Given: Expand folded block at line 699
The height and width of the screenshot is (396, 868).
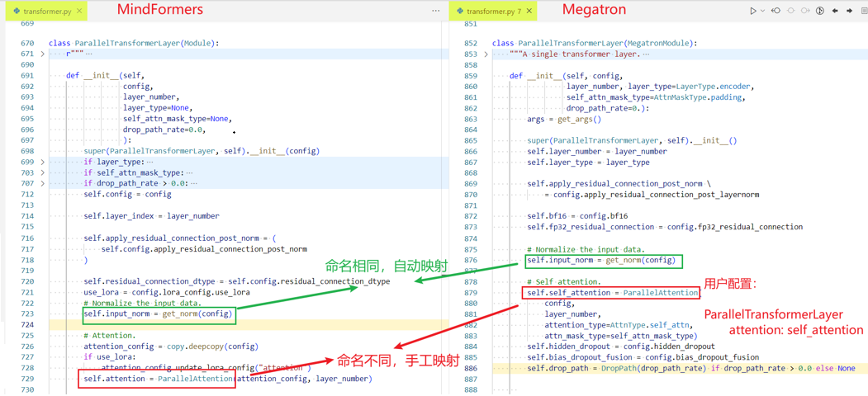Looking at the screenshot, I should click(43, 162).
